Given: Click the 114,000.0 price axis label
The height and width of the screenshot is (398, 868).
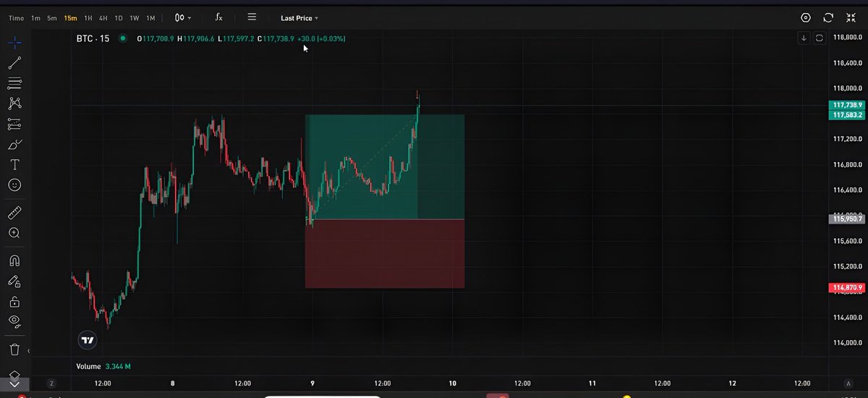Looking at the screenshot, I should [x=848, y=343].
